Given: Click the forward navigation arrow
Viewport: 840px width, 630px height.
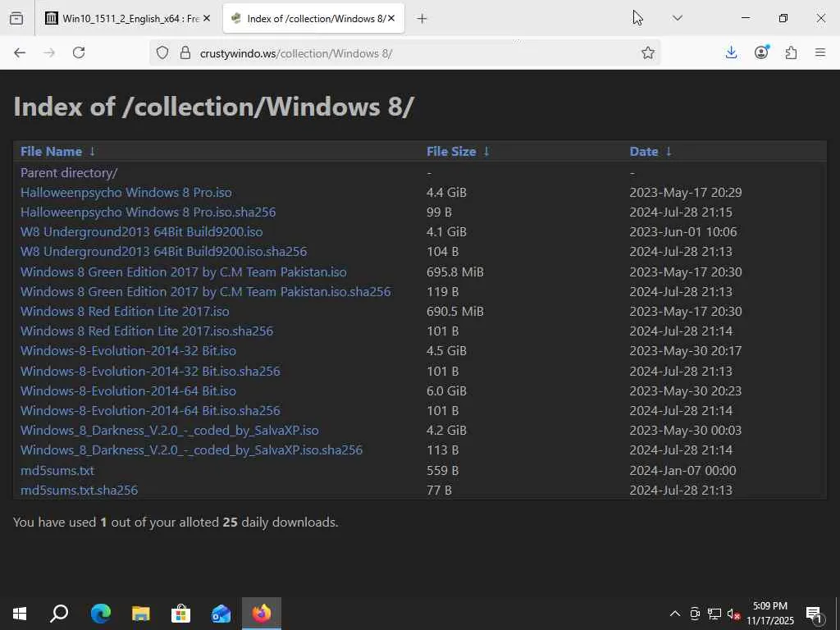Looking at the screenshot, I should [49, 52].
